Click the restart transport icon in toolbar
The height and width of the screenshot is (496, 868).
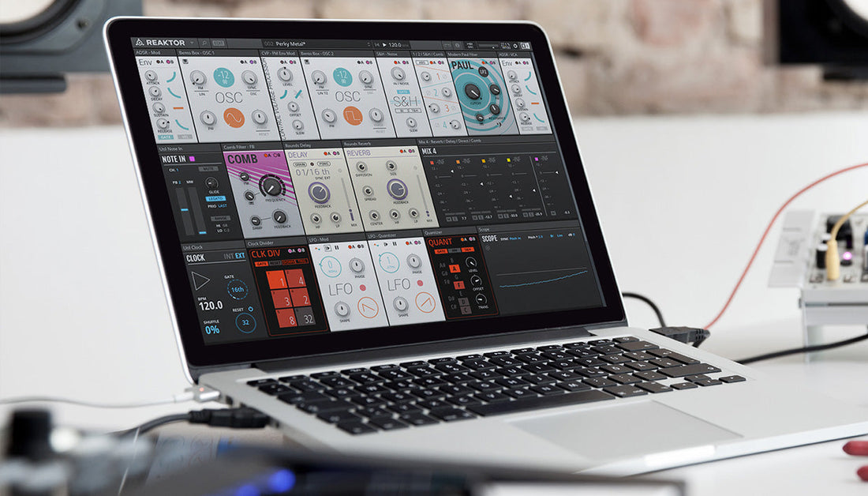pos(377,43)
